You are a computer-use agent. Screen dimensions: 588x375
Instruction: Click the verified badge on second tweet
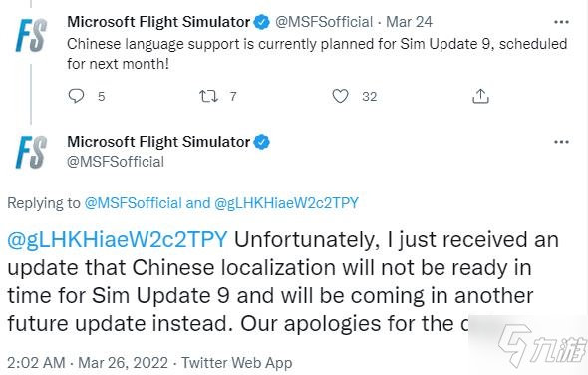pyautogui.click(x=262, y=142)
